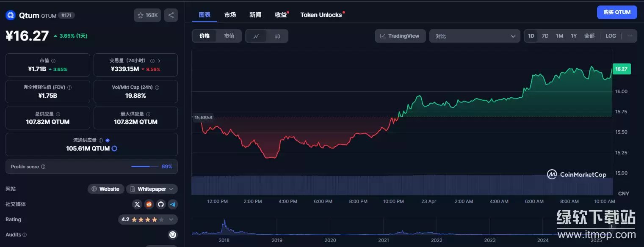The width and height of the screenshot is (644, 247).
Task: Click info icon next to 交易量 (24小时)
Action: pos(152,61)
